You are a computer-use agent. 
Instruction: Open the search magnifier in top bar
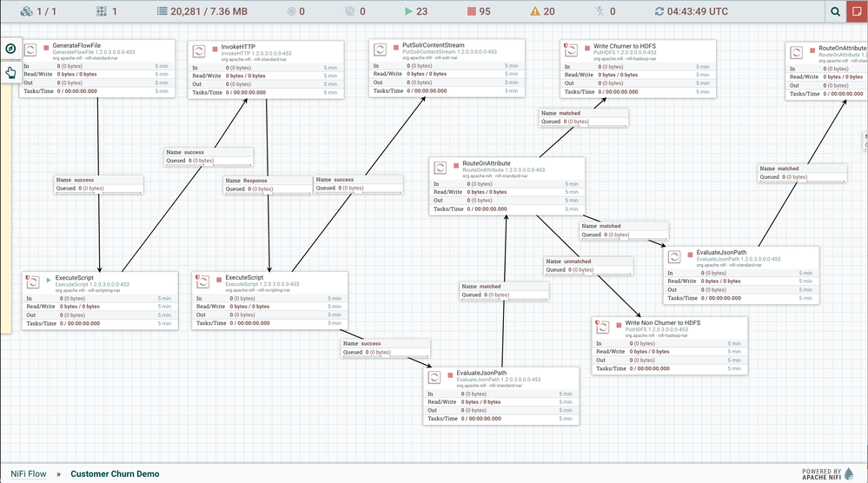pyautogui.click(x=835, y=11)
